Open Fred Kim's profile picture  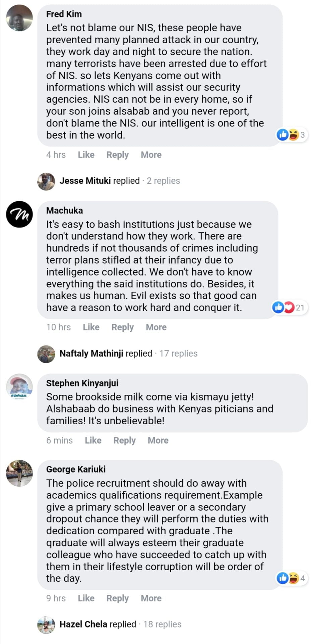19,18
